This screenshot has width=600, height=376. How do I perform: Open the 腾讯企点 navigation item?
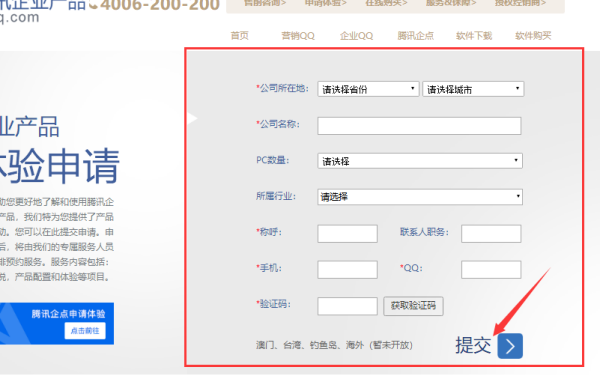(x=416, y=36)
